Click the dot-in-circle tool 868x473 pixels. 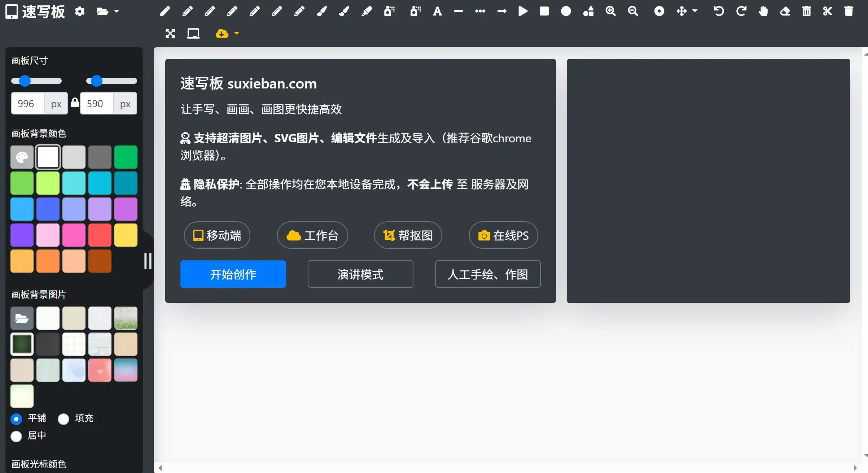[659, 11]
